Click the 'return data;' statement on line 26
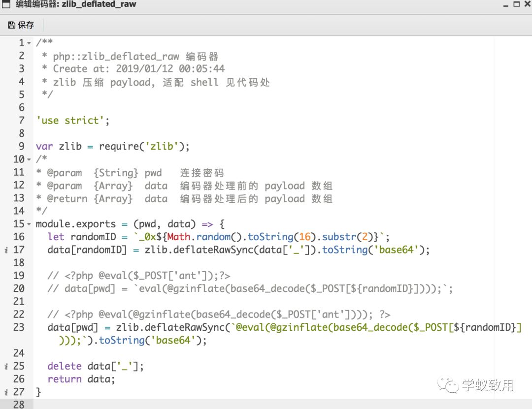The image size is (532, 409). click(81, 379)
